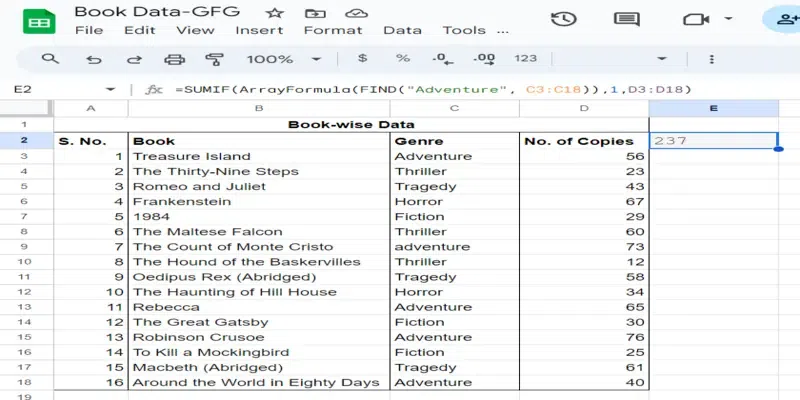Click the undo arrow
Image resolution: width=800 pixels, height=400 pixels.
click(x=93, y=59)
